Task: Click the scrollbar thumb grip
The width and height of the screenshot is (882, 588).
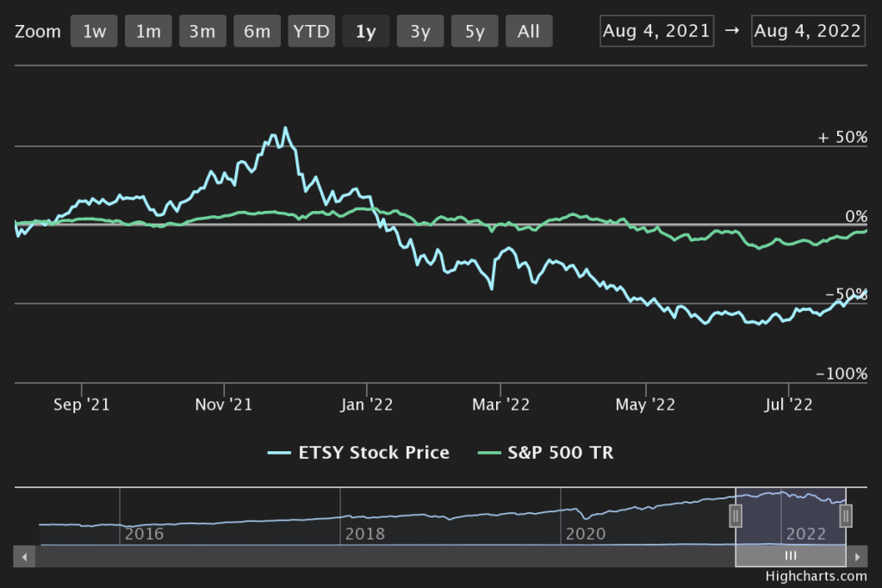Action: (791, 556)
